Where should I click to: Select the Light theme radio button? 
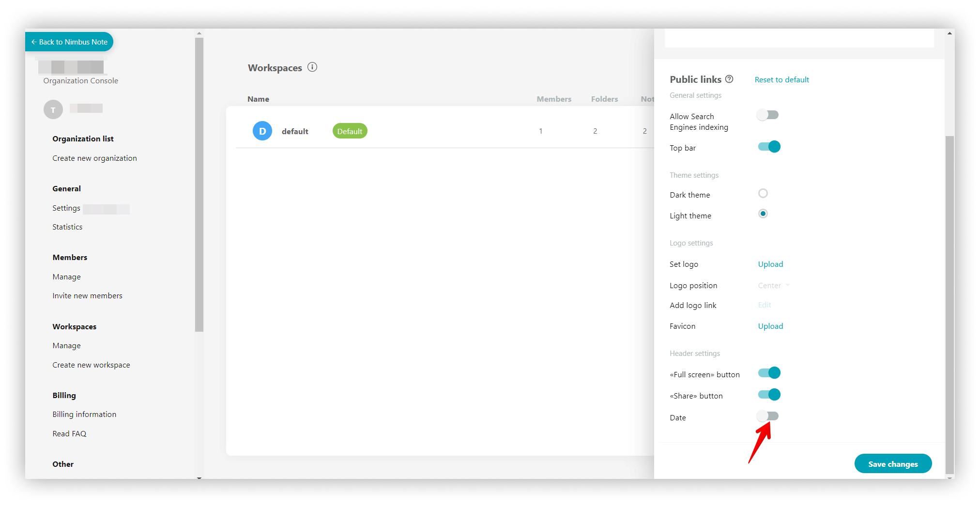tap(763, 214)
